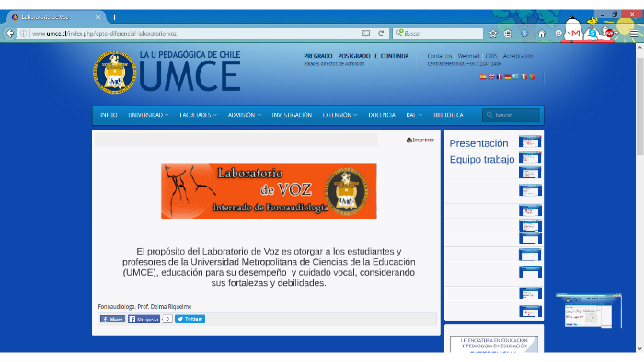644x362 pixels.
Task: Click the Laboratorio de VOZ banner image
Action: [269, 190]
